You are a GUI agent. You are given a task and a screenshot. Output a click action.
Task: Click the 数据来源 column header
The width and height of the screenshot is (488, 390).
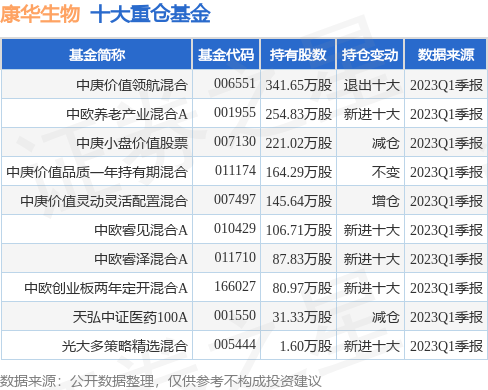point(446,55)
